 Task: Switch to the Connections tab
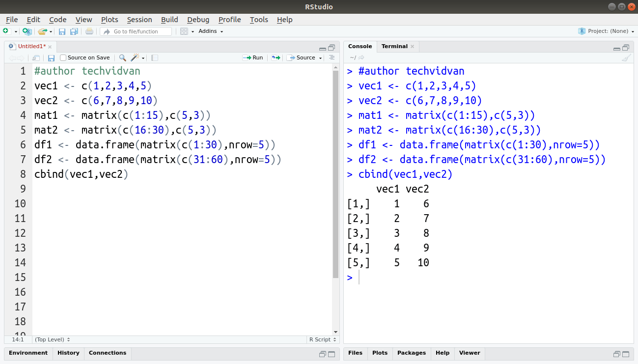point(108,353)
